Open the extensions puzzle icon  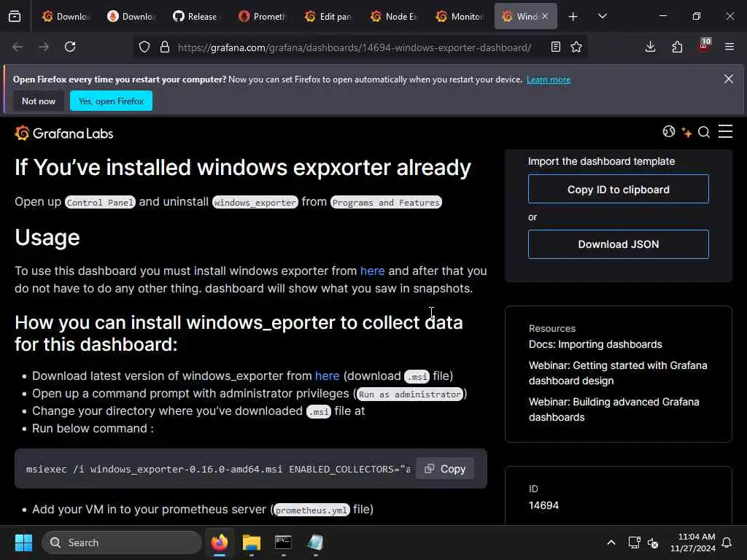pyautogui.click(x=677, y=47)
